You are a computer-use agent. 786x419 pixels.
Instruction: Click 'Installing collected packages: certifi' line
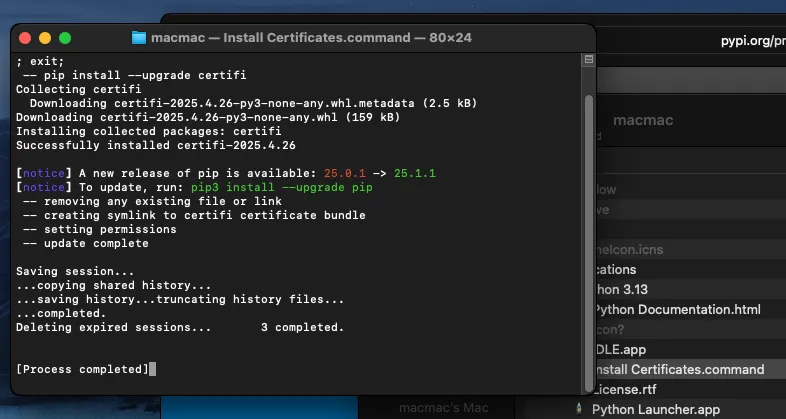pyautogui.click(x=149, y=131)
